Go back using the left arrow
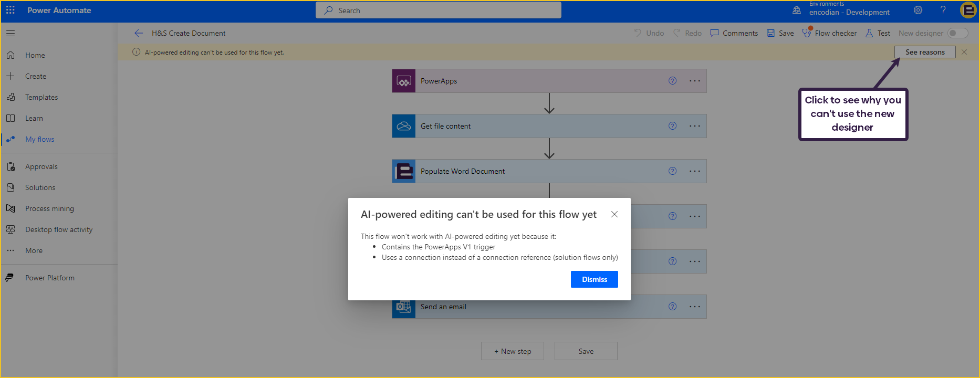980x378 pixels. (x=139, y=33)
